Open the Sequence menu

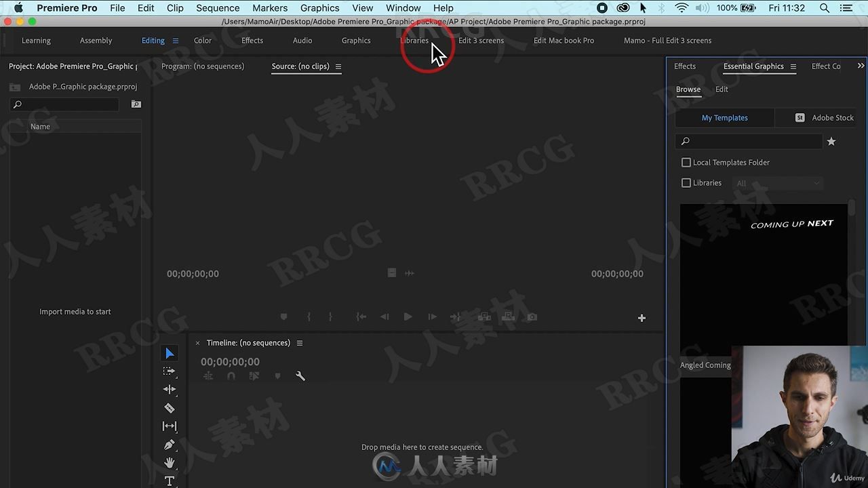(218, 8)
